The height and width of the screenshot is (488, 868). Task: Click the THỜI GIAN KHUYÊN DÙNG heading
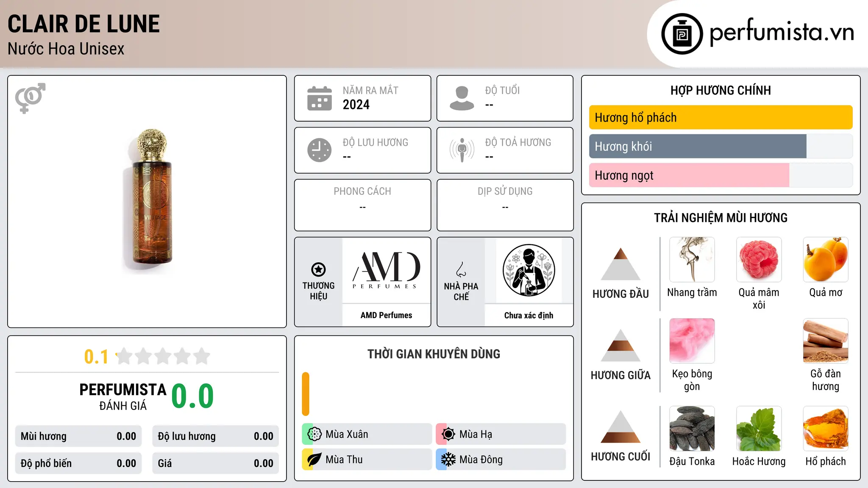(x=434, y=354)
